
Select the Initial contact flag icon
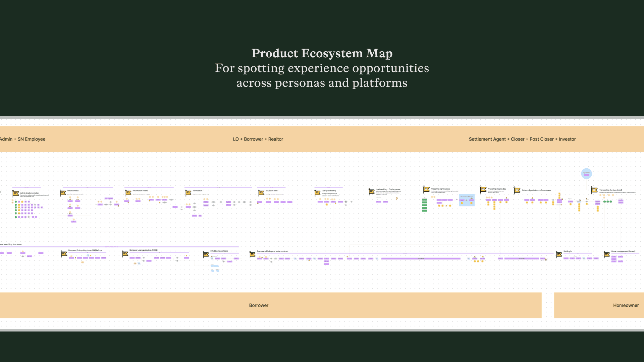pyautogui.click(x=63, y=193)
